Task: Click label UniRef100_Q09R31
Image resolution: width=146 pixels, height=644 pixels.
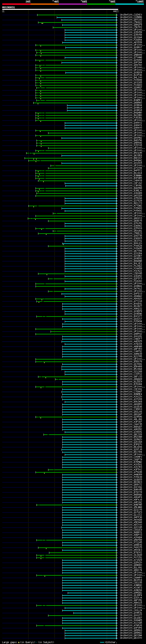Action: point(131,613)
